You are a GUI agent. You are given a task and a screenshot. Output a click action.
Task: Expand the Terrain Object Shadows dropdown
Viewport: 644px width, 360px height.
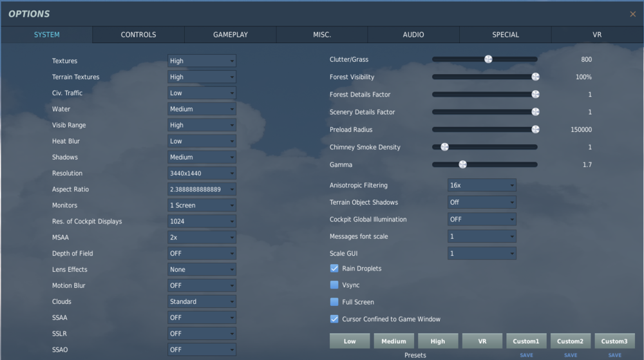(482, 202)
